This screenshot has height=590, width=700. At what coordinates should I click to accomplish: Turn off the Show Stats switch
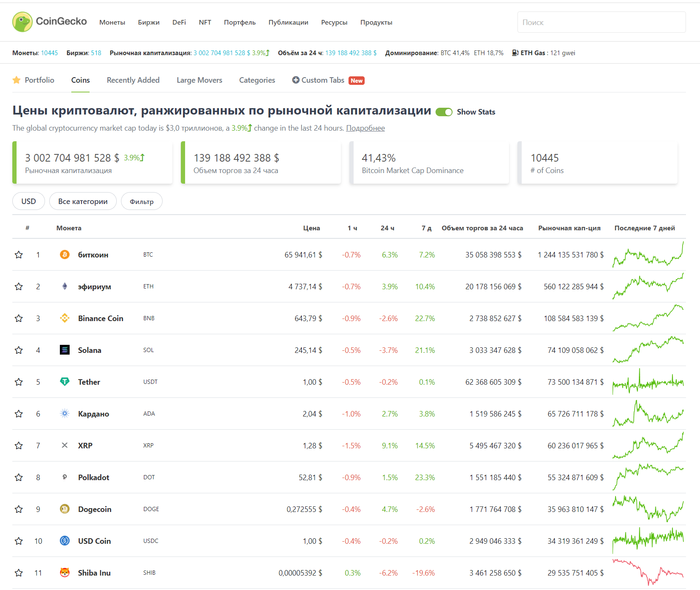point(444,112)
